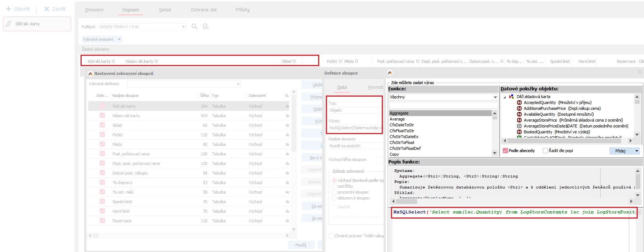Select the procentní sloupec radio option
The image size is (644, 252).
(334, 192)
